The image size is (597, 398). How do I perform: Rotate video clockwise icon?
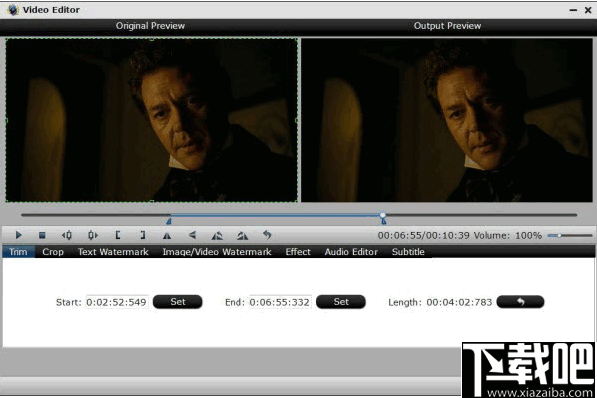click(243, 235)
